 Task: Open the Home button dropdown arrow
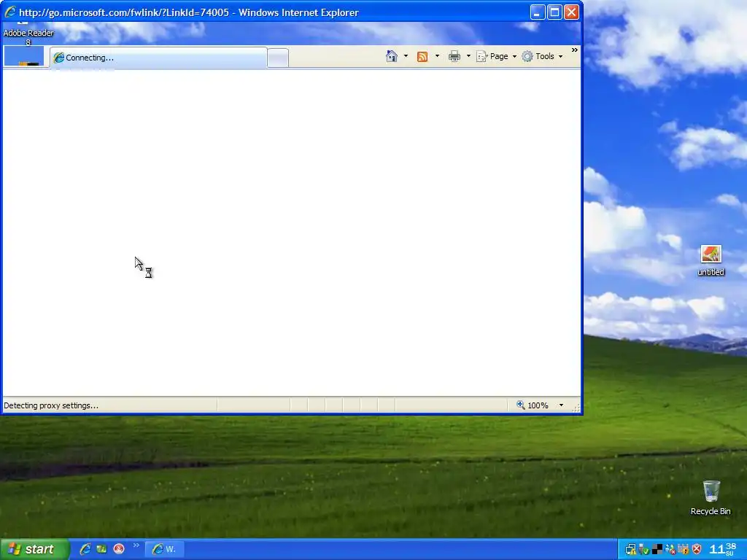(x=406, y=56)
